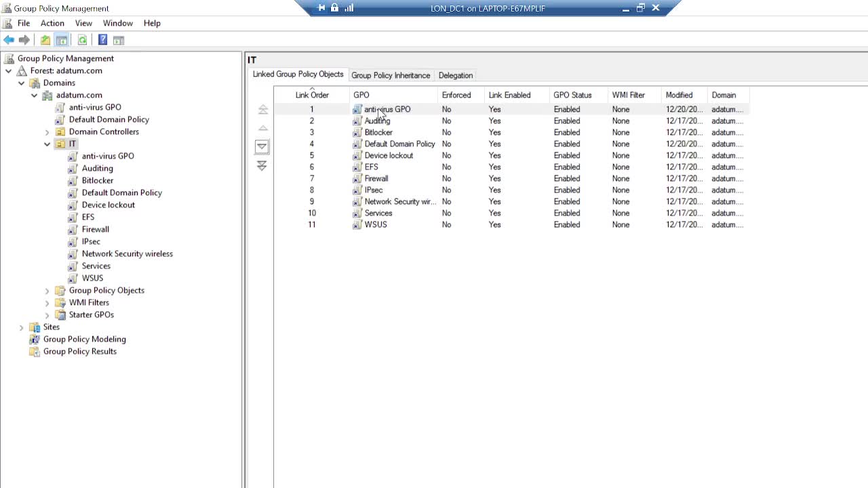868x488 pixels.
Task: Click the Refresh toolbar icon
Action: 83,40
